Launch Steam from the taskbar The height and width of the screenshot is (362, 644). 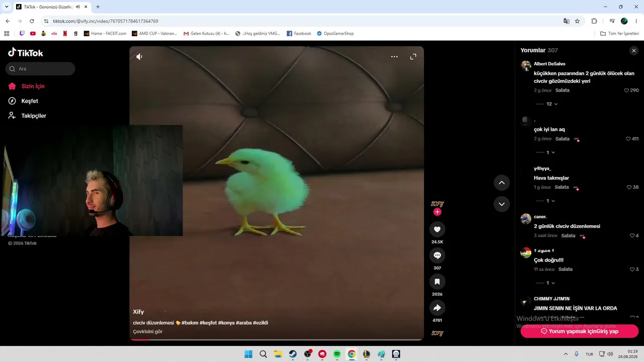[293, 354]
